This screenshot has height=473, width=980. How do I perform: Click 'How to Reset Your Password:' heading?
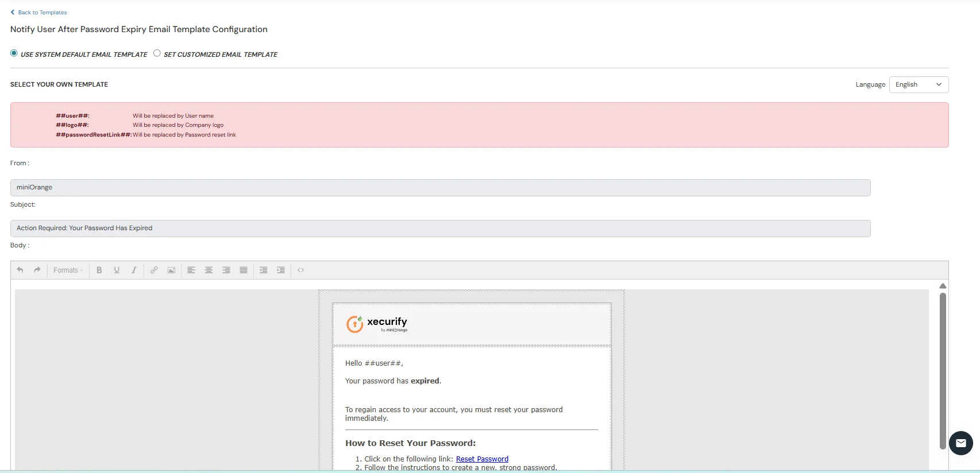[410, 443]
